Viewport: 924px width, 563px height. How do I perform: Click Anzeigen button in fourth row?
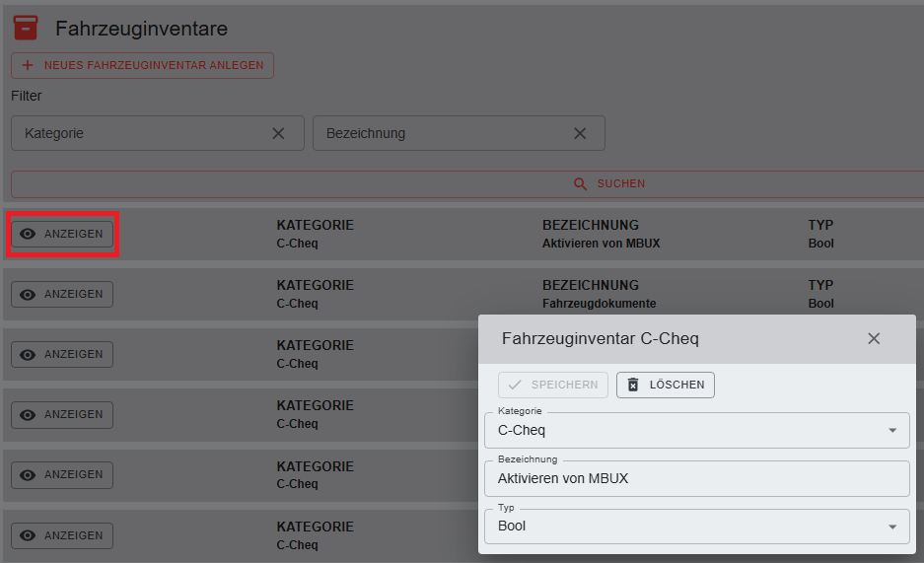[62, 414]
